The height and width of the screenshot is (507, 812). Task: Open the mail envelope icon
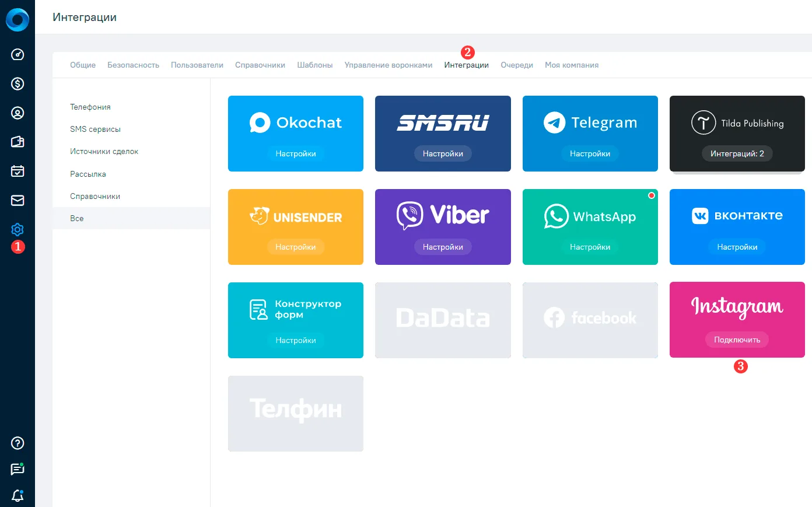coord(17,201)
